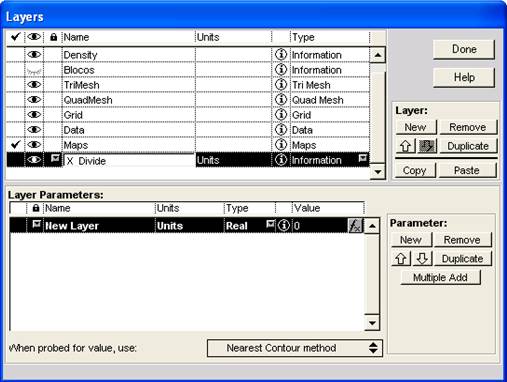
Task: Toggle the X Divide layer eye
Action: pyautogui.click(x=34, y=160)
